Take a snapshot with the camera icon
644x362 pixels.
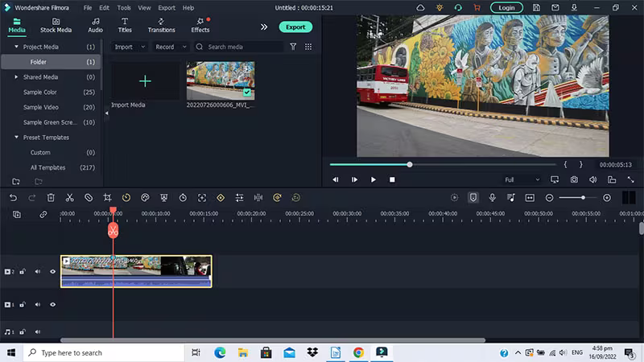[574, 179]
